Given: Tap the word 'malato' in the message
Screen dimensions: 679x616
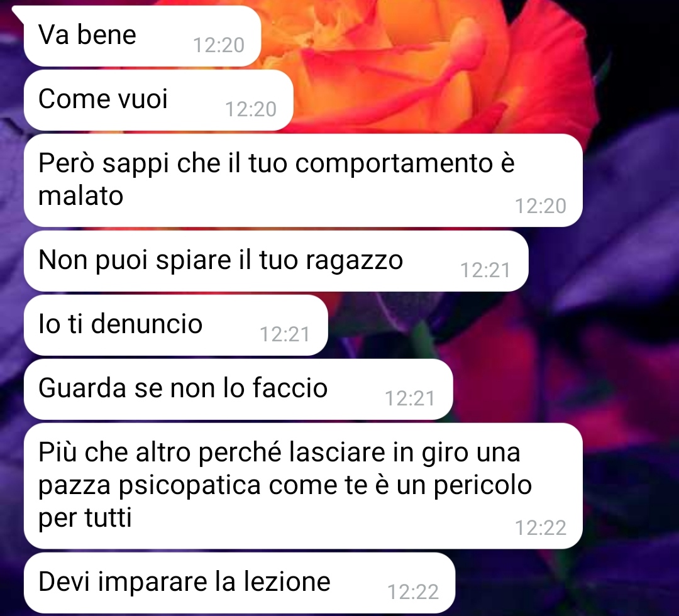Looking at the screenshot, I should click(81, 195).
